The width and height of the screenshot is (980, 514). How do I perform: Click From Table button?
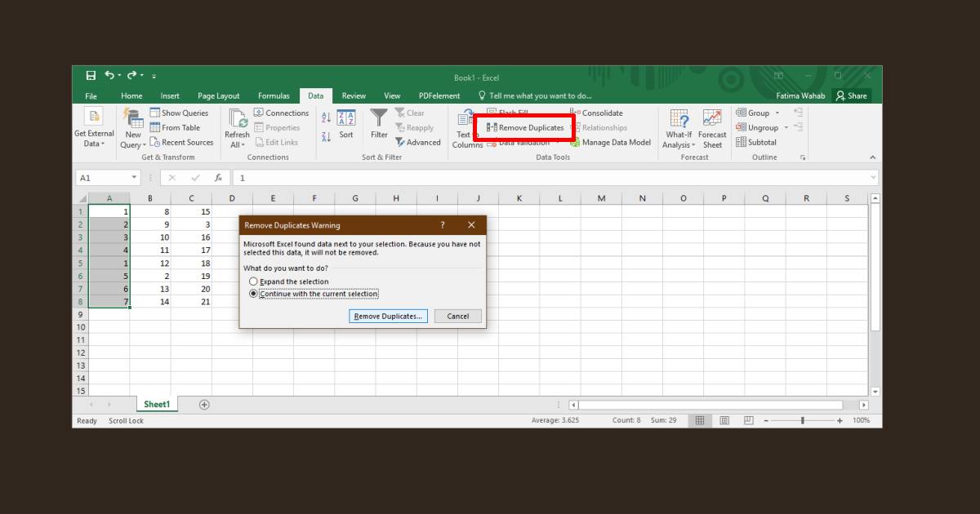tap(175, 128)
